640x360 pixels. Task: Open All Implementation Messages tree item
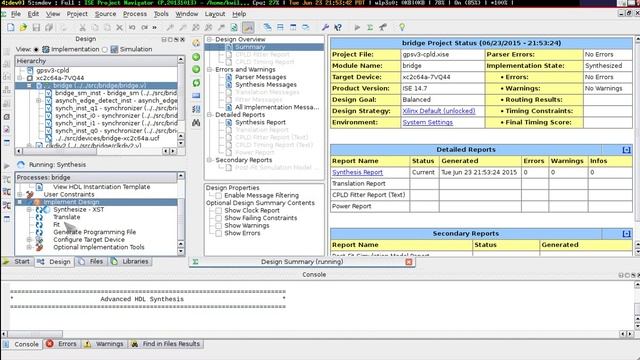coord(277,107)
